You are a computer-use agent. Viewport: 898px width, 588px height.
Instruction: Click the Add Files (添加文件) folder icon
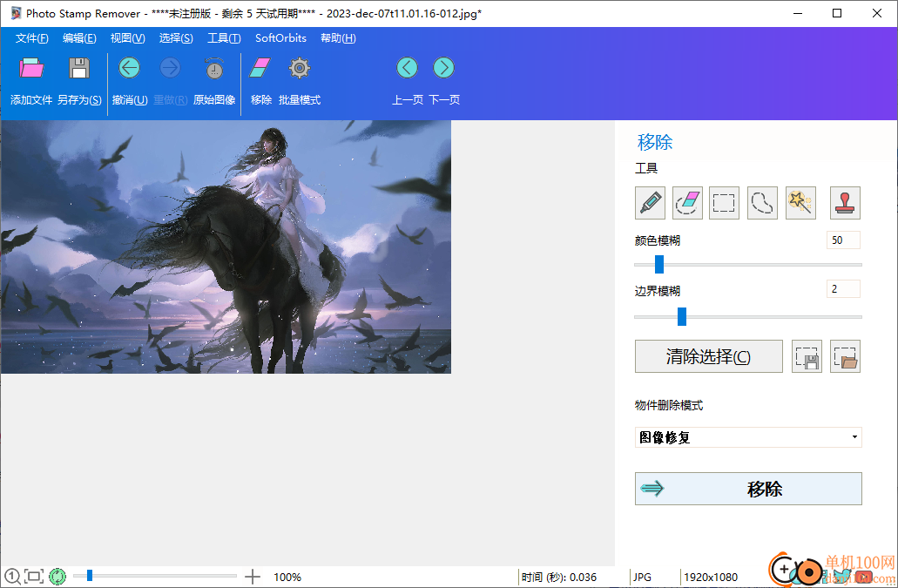pyautogui.click(x=31, y=68)
